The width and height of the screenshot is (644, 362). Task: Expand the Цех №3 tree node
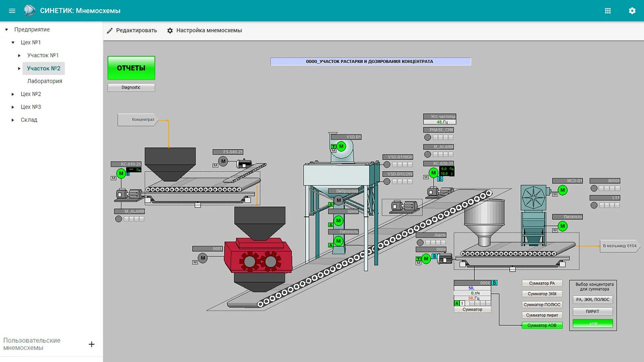click(x=13, y=107)
